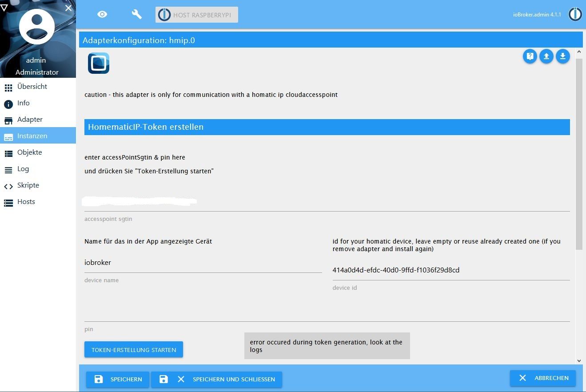This screenshot has width=586, height=392.
Task: Click the device name field with iobroker
Action: (x=203, y=263)
